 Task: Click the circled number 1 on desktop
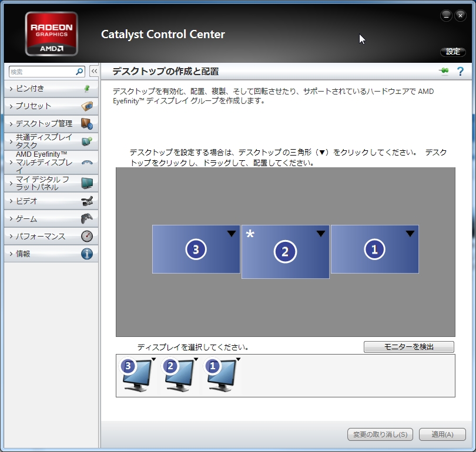(374, 249)
